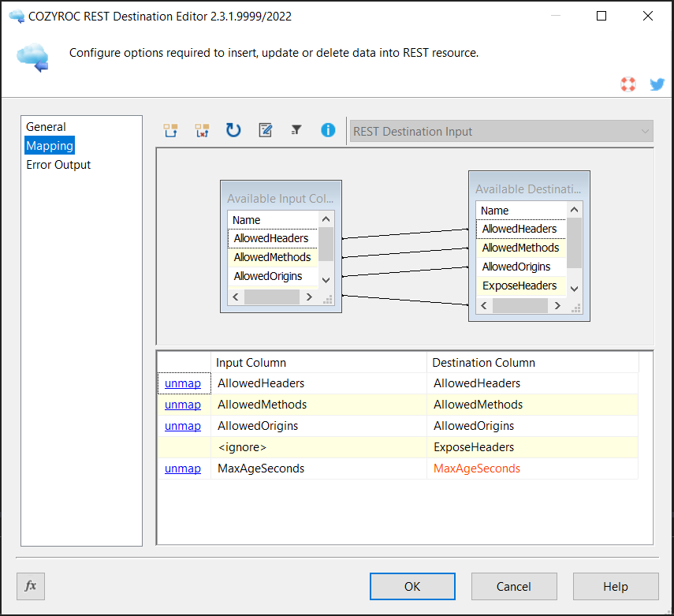Click unmap link for MaxAgeSeconds row

click(x=182, y=469)
